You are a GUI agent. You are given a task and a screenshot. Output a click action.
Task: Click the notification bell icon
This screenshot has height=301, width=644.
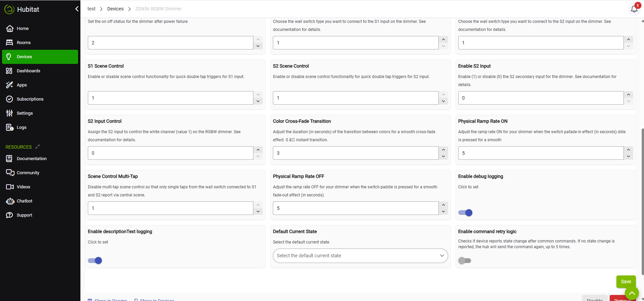tap(634, 9)
